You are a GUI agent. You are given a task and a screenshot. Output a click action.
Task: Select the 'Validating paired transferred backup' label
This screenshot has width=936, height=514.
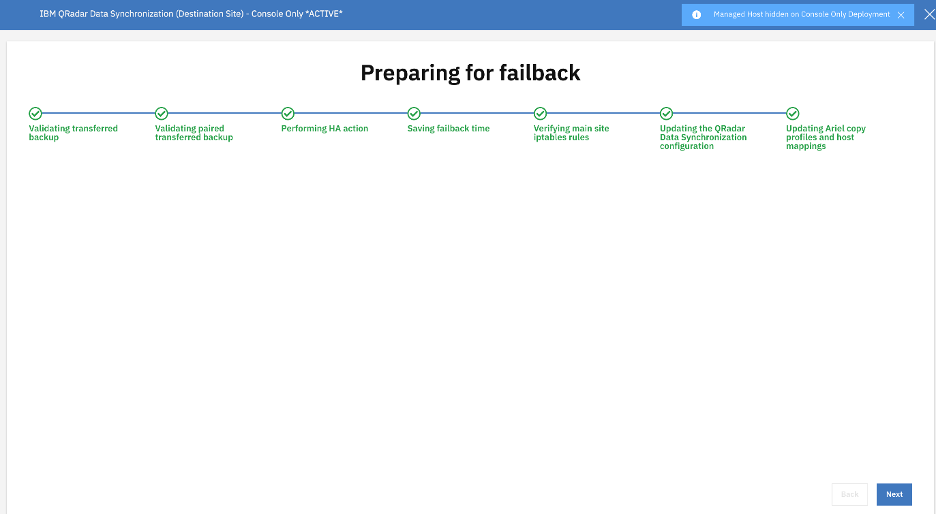point(194,133)
